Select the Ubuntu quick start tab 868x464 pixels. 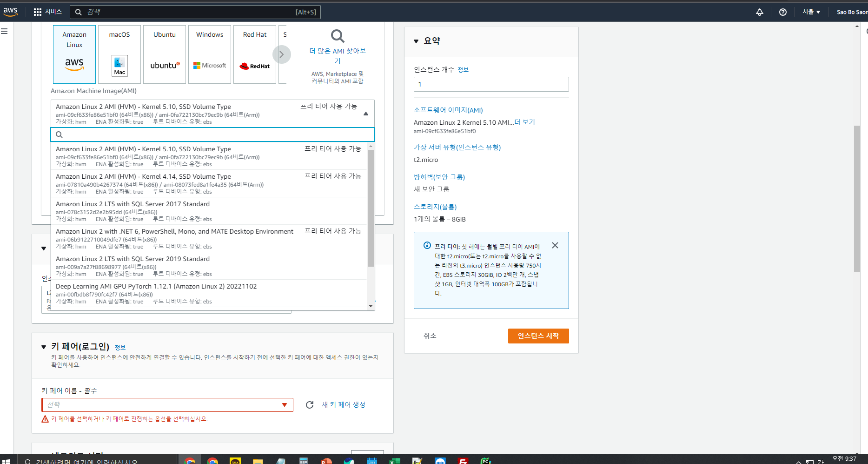165,54
